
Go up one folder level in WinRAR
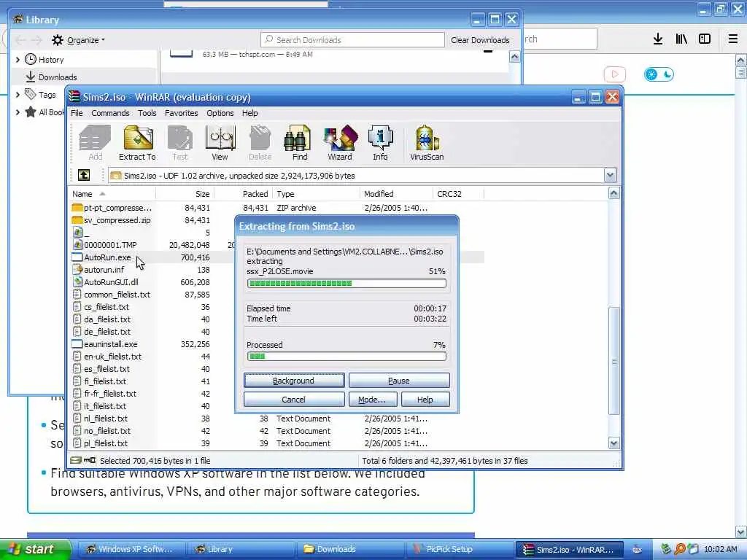(84, 175)
